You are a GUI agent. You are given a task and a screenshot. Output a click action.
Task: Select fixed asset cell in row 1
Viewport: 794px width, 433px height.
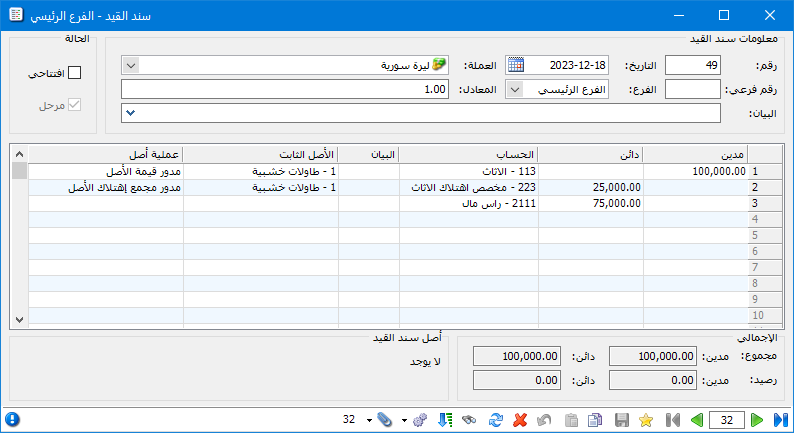(x=260, y=172)
